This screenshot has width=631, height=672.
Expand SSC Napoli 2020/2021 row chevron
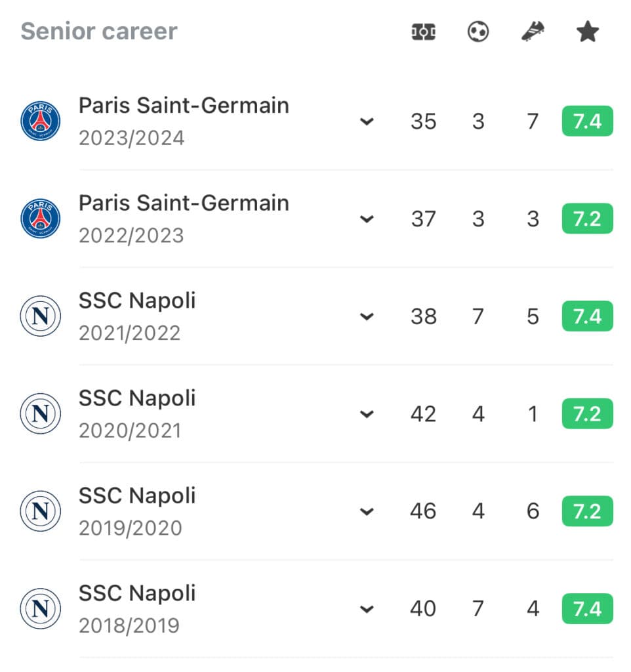point(367,415)
